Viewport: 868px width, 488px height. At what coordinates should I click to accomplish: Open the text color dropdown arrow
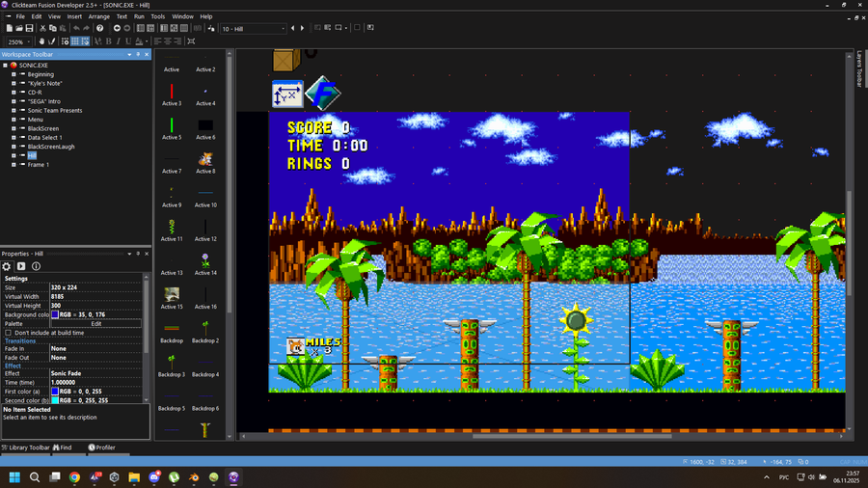147,41
